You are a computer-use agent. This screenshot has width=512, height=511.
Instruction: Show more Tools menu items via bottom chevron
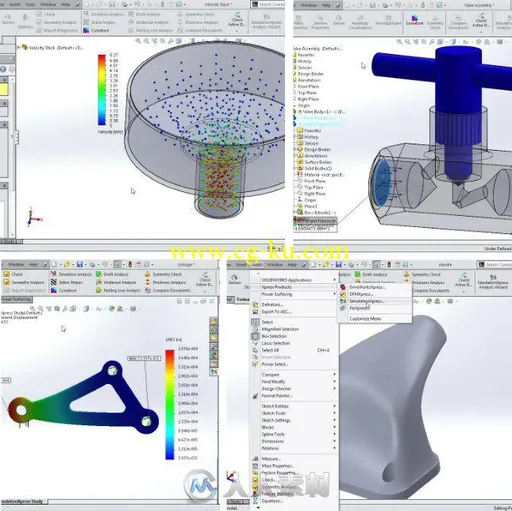click(258, 508)
